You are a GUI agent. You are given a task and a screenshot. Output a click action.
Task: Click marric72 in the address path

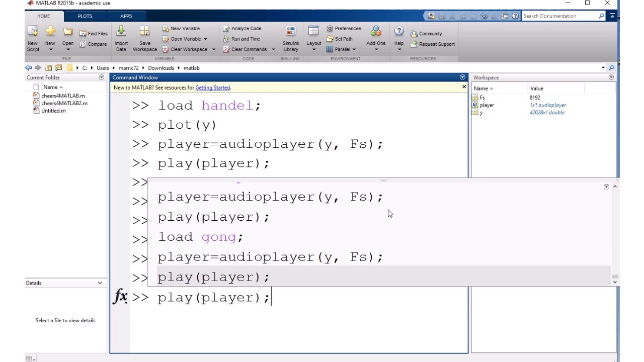click(128, 68)
